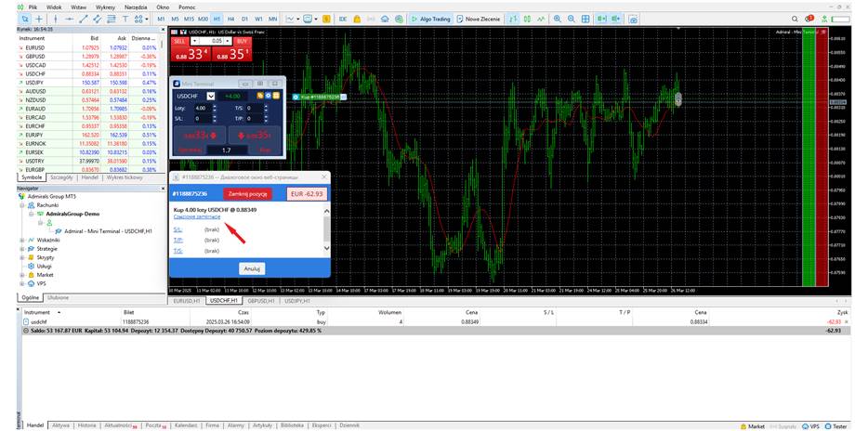Switch to the EURUSD,H1 chart tab
The image size is (868, 431).
tap(186, 301)
